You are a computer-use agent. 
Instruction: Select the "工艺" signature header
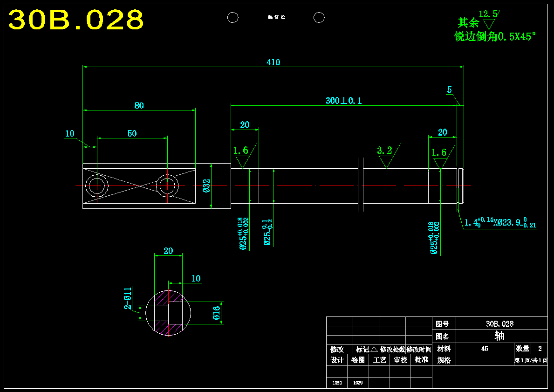coord(379,360)
